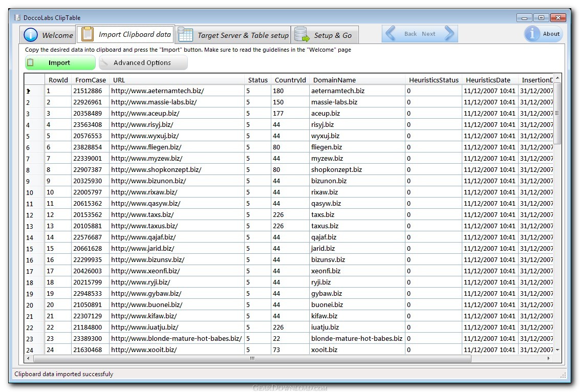Click the horizontal scrollbar left arrow
Screen dimensions: 580x392
pyautogui.click(x=28, y=358)
